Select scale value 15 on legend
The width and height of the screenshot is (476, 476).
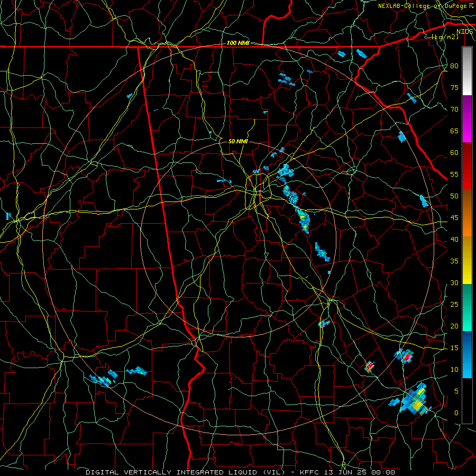pos(454,348)
